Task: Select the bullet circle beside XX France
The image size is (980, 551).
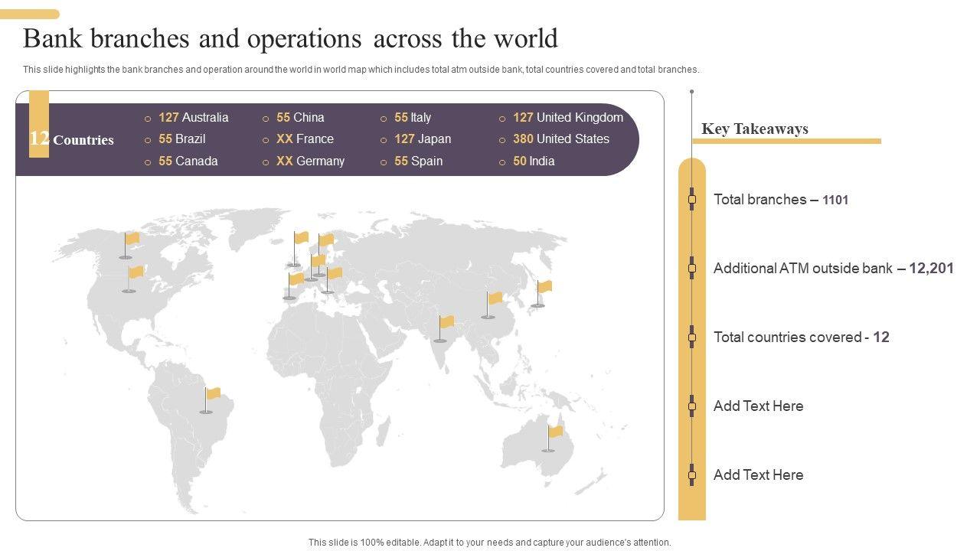Action: point(266,140)
